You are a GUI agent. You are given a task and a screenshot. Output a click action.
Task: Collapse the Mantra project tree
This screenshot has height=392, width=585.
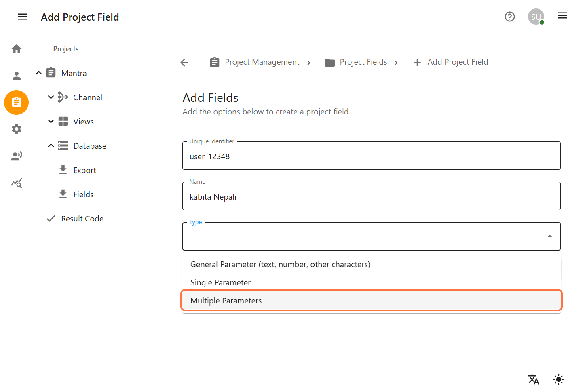pos(38,73)
